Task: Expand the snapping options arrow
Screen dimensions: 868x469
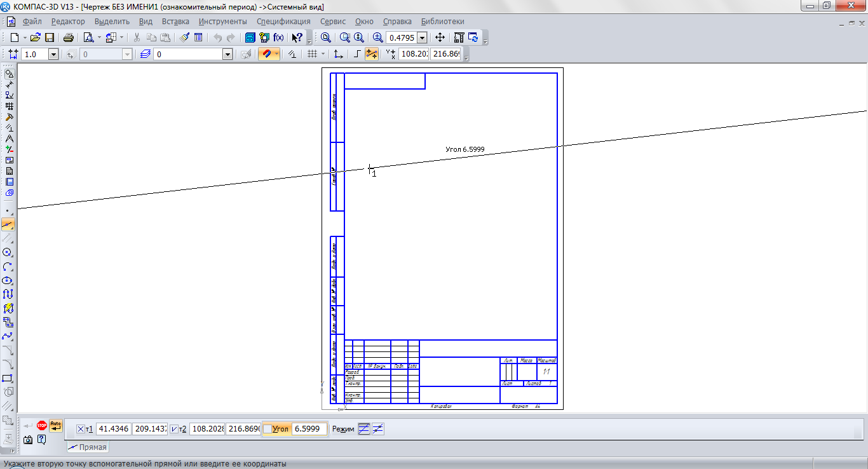Action: point(276,55)
